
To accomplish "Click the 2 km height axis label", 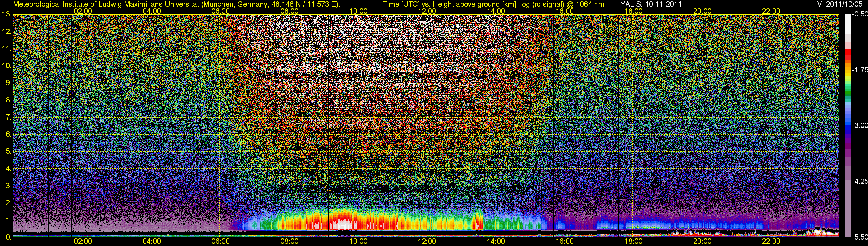I will click(x=8, y=203).
